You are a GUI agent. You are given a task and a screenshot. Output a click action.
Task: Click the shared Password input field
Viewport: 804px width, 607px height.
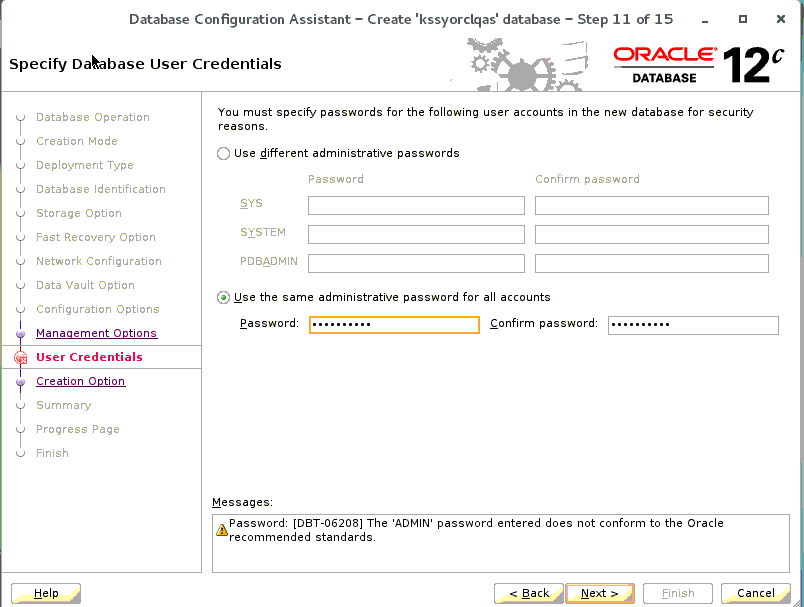(x=394, y=325)
